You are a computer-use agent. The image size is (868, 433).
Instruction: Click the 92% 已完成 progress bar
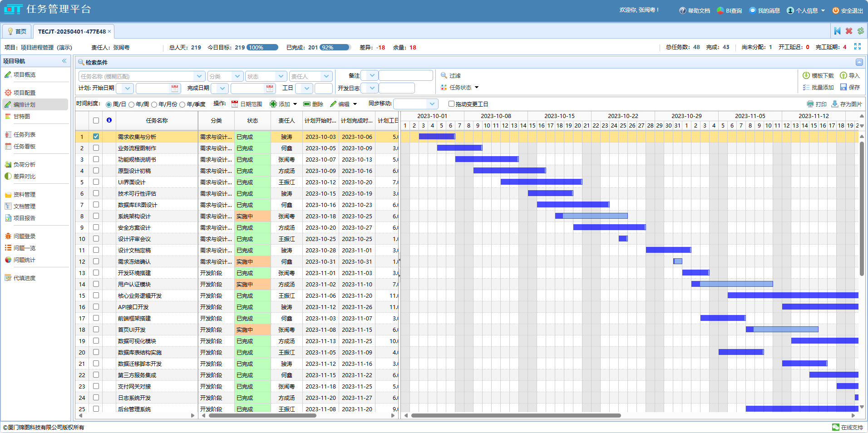(335, 47)
